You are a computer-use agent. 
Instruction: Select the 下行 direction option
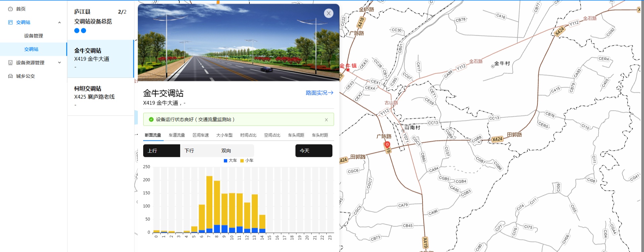[x=199, y=151]
